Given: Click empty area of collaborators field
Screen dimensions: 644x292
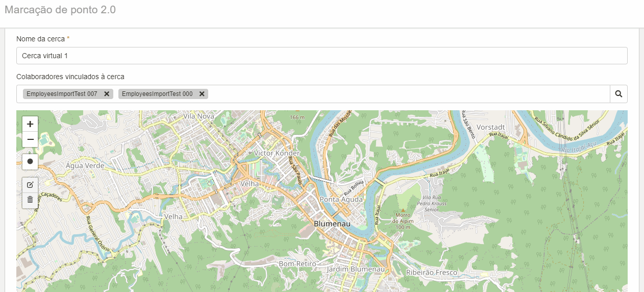Looking at the screenshot, I should (x=408, y=94).
